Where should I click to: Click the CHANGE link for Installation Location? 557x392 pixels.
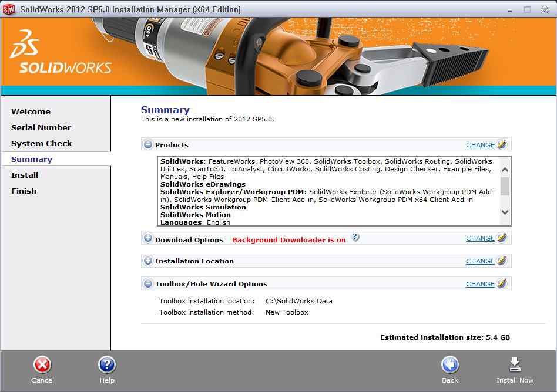click(480, 261)
